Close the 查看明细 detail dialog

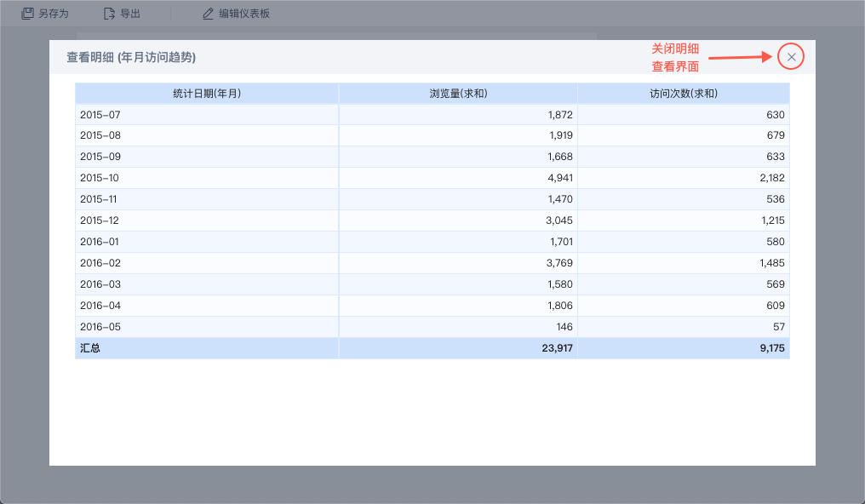[791, 57]
